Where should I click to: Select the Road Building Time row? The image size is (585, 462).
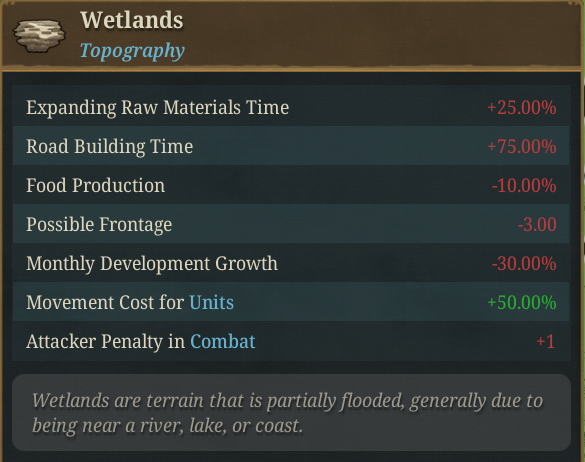(291, 146)
